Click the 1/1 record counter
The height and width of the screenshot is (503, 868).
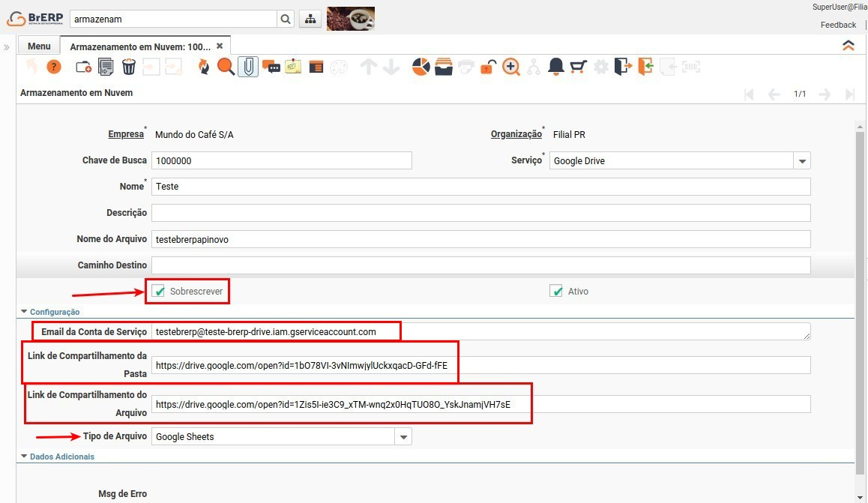[x=799, y=94]
